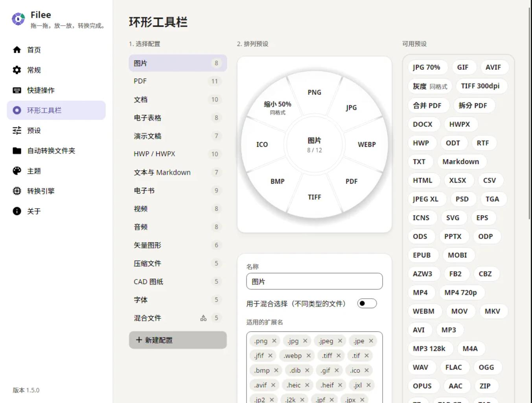Click the 关于 info icon
The height and width of the screenshot is (403, 532).
point(17,211)
